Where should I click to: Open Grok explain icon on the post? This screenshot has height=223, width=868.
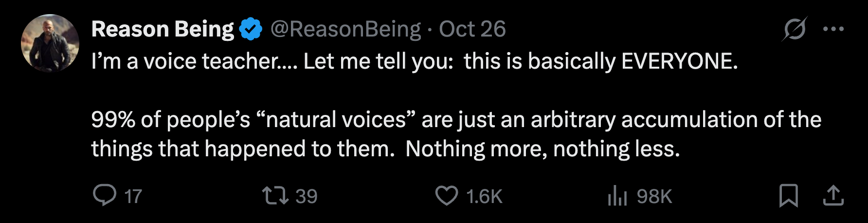click(x=794, y=29)
